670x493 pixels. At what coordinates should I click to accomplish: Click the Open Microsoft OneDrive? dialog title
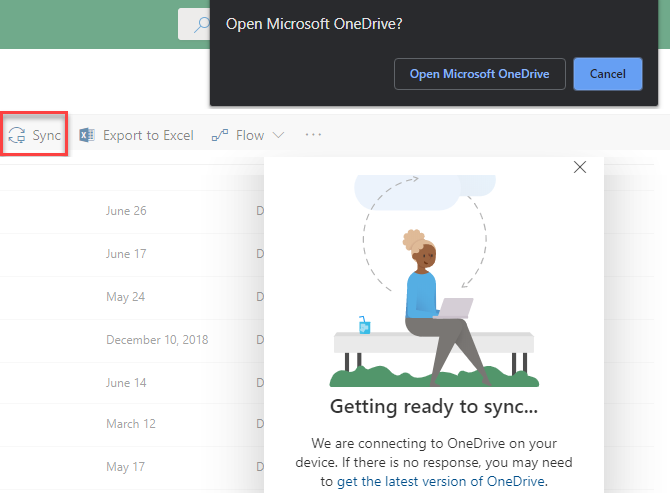tap(314, 24)
